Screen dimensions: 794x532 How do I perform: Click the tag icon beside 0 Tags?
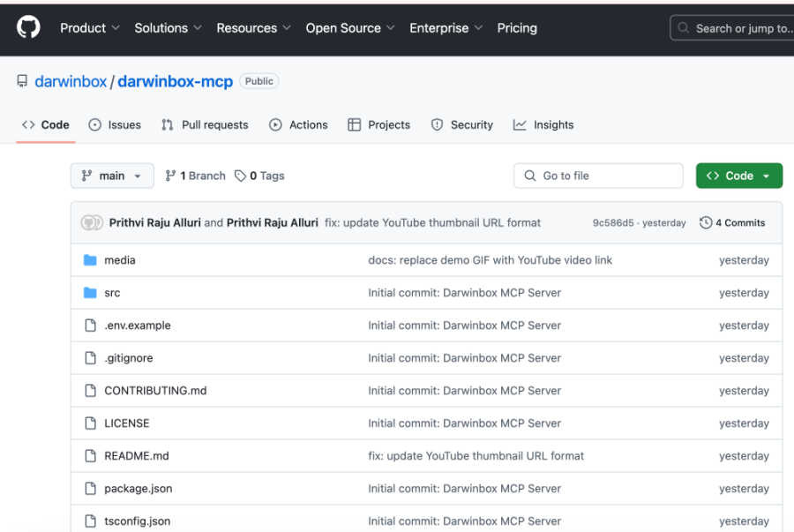pos(240,176)
